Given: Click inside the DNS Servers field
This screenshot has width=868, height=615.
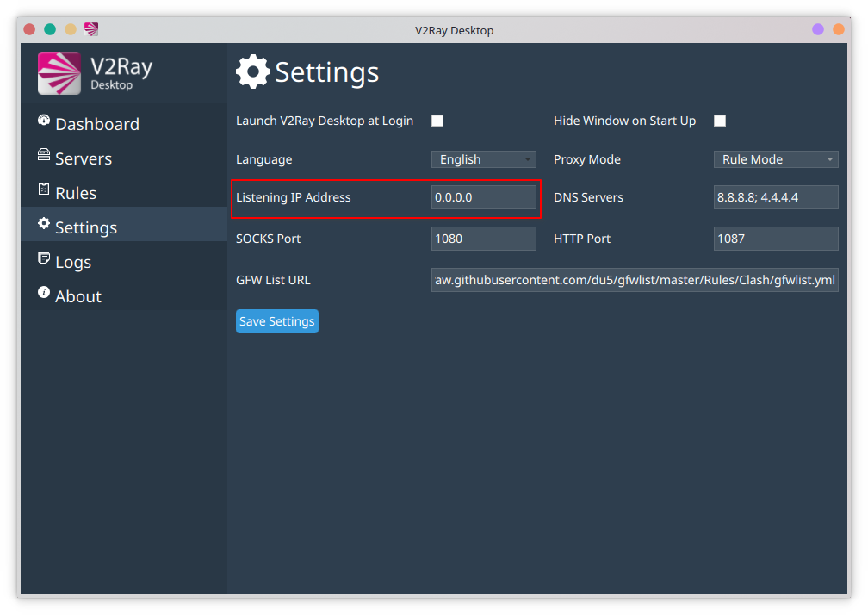Looking at the screenshot, I should 775,197.
